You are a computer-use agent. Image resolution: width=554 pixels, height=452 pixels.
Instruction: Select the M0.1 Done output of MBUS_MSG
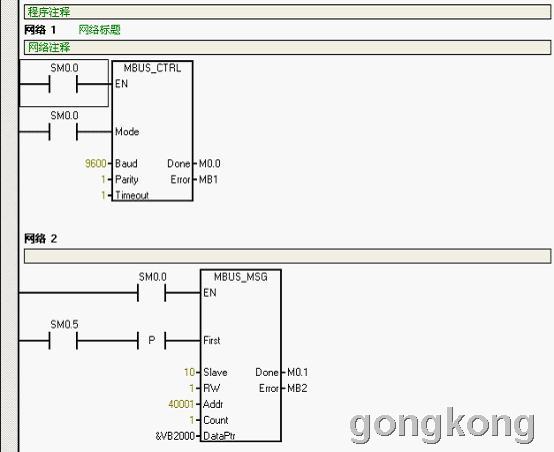[x=297, y=372]
